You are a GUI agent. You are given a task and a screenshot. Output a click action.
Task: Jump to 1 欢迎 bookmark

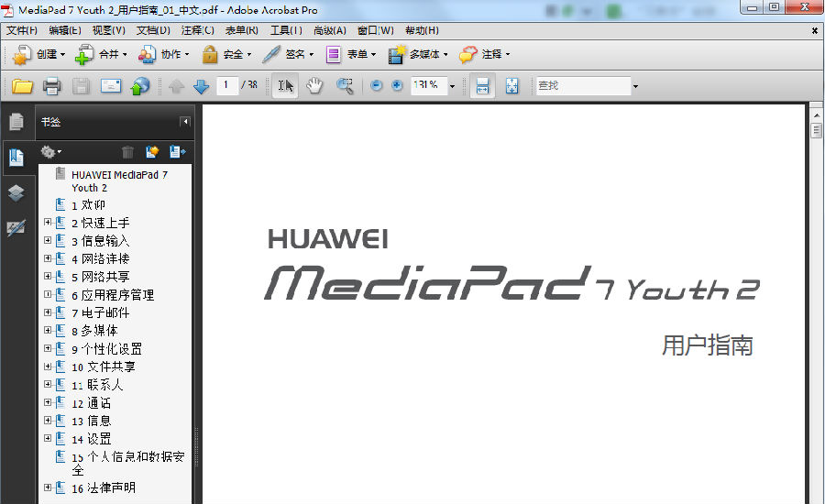pyautogui.click(x=88, y=204)
